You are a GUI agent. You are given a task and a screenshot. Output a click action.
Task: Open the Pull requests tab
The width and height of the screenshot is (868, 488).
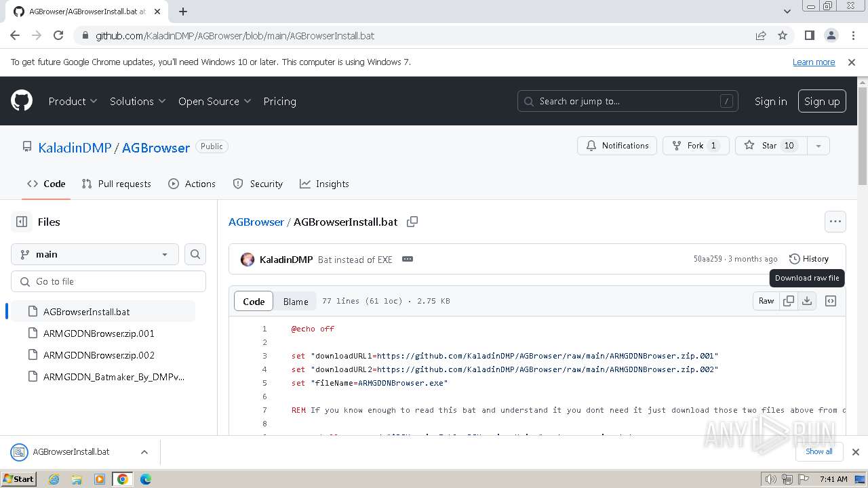[116, 184]
